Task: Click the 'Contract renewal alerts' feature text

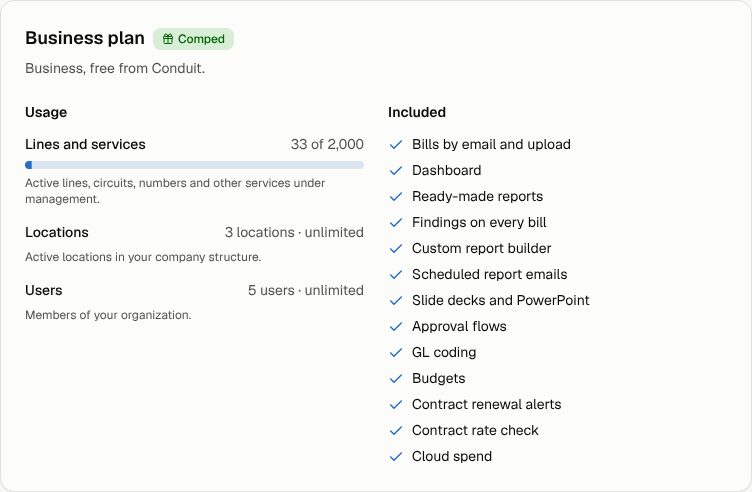Action: pyautogui.click(x=486, y=404)
